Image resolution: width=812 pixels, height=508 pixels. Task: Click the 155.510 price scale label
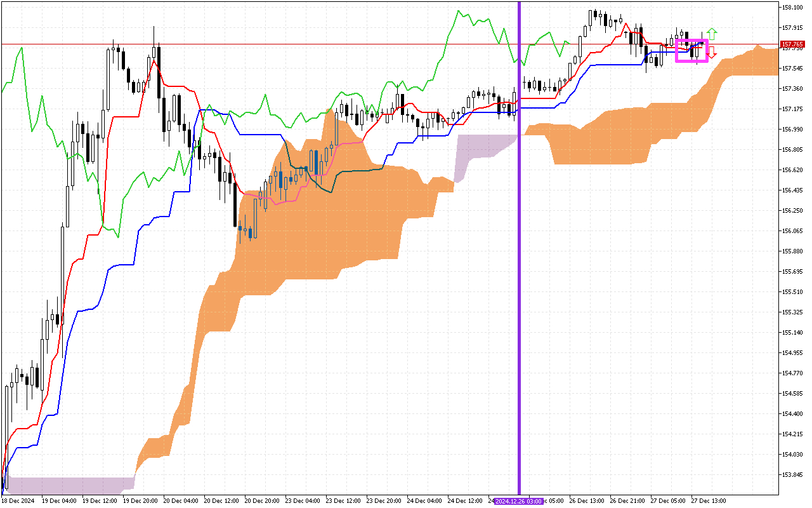792,292
